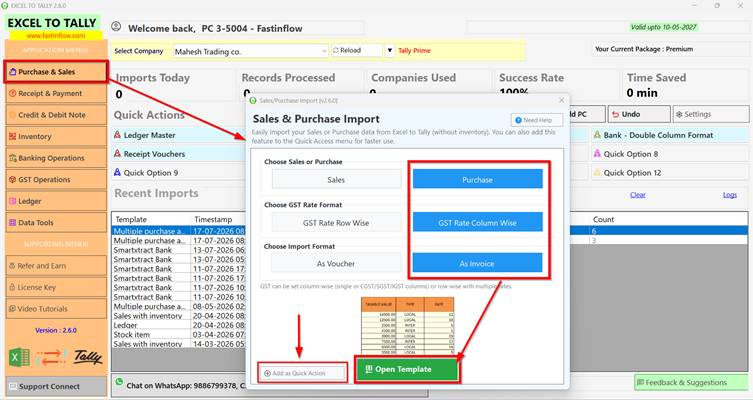This screenshot has width=753, height=400.
Task: Select the Ledger row in Recent Imports
Action: tap(179, 325)
